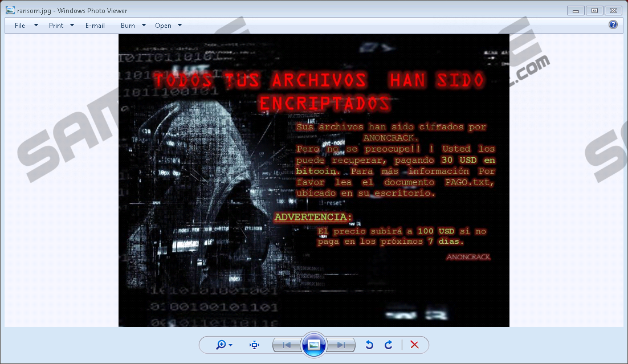Expand the Burn dropdown arrow
Viewport: 628px width, 364px height.
point(144,25)
